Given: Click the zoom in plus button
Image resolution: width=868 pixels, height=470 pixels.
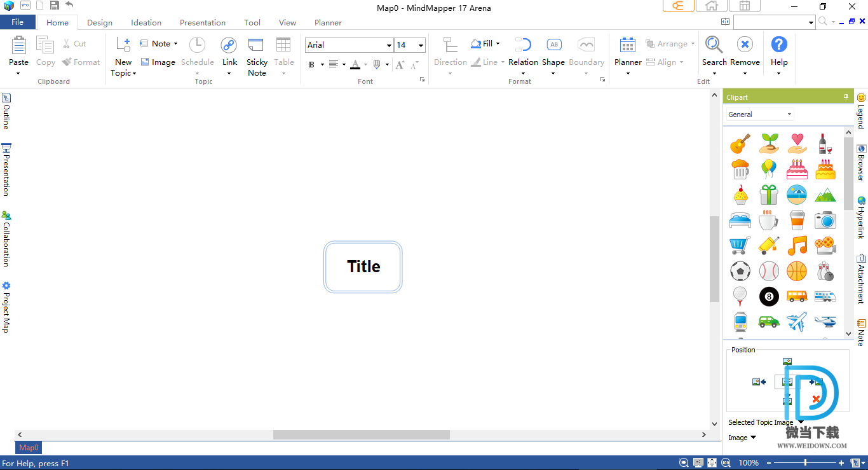Looking at the screenshot, I should pos(841,463).
